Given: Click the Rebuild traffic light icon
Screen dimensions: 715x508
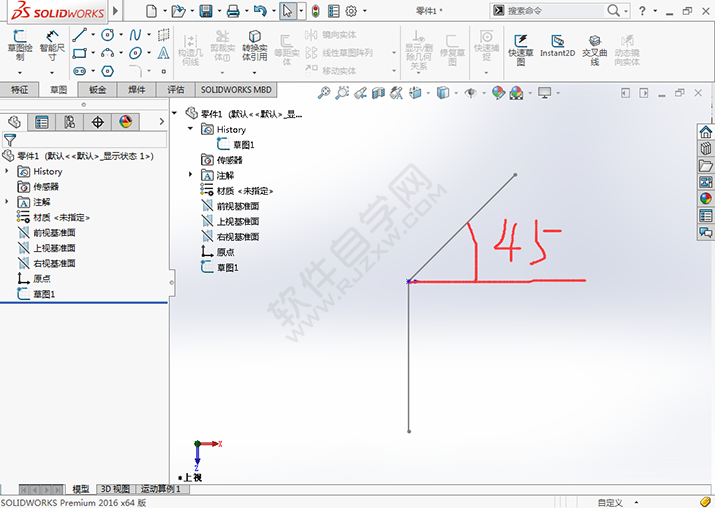Looking at the screenshot, I should [x=316, y=11].
